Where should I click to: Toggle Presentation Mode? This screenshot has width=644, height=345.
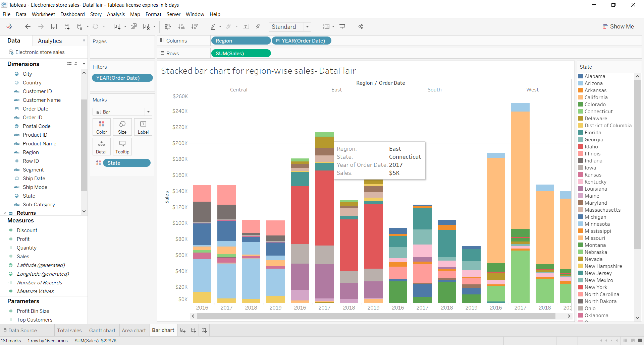point(342,26)
